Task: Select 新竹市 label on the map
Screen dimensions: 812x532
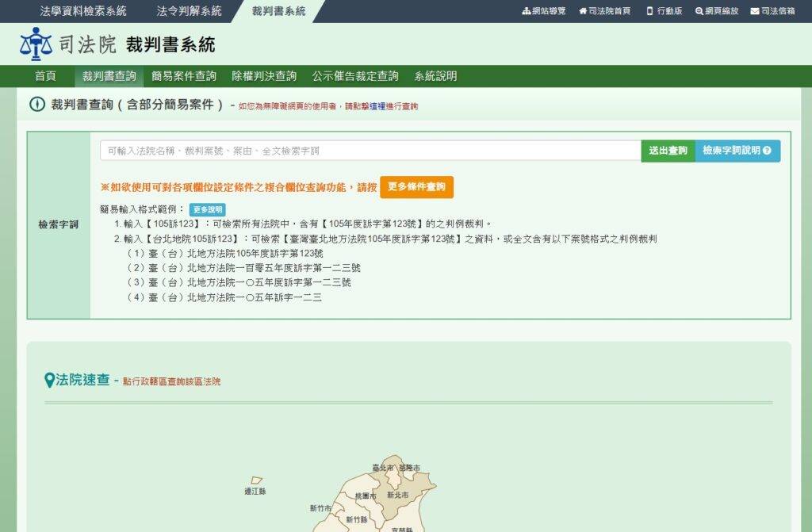Action: click(x=320, y=509)
